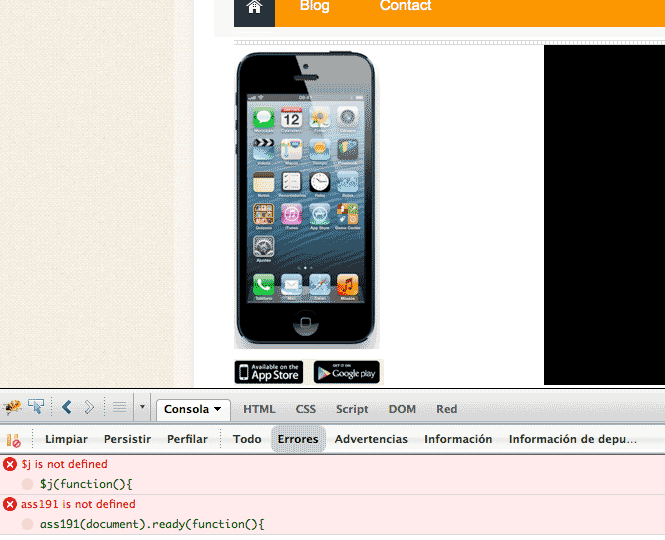Toggle the break on all errors icon
665x540 pixels.
14,440
